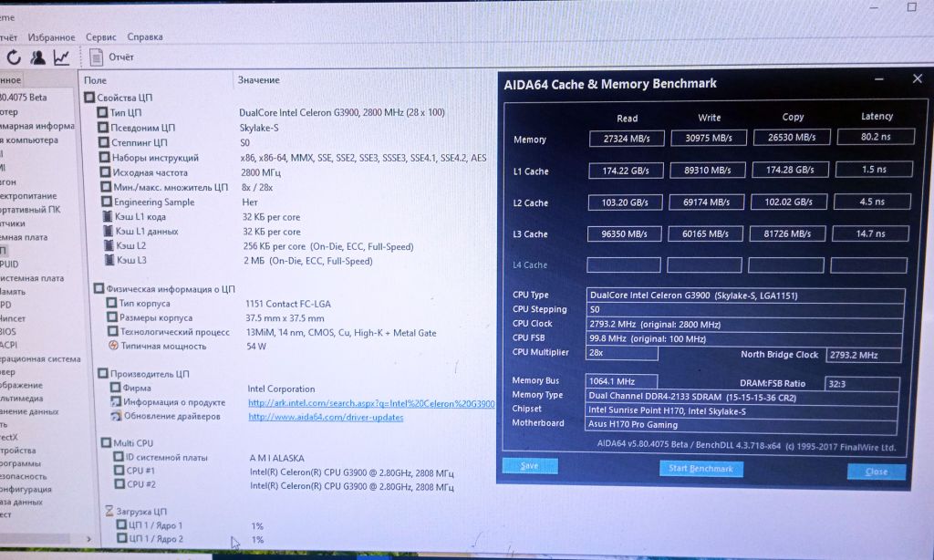Viewport: 934px width, 560px height.
Task: Click the Поле column header
Action: 95,80
